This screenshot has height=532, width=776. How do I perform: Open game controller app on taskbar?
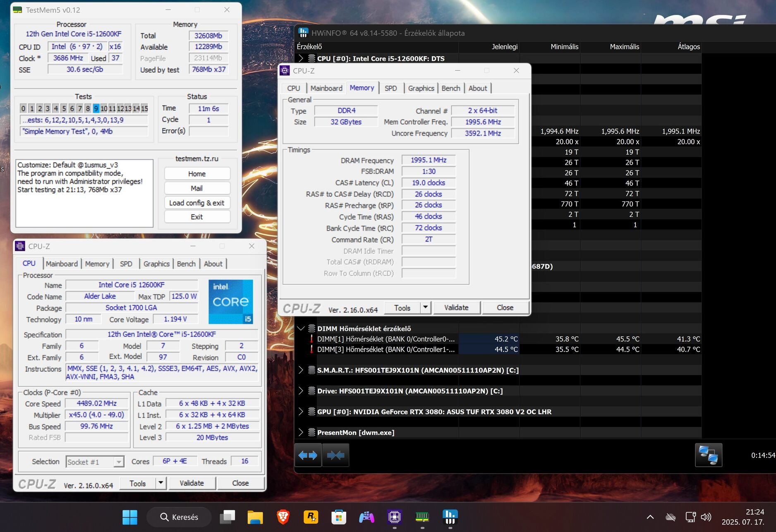[366, 517]
